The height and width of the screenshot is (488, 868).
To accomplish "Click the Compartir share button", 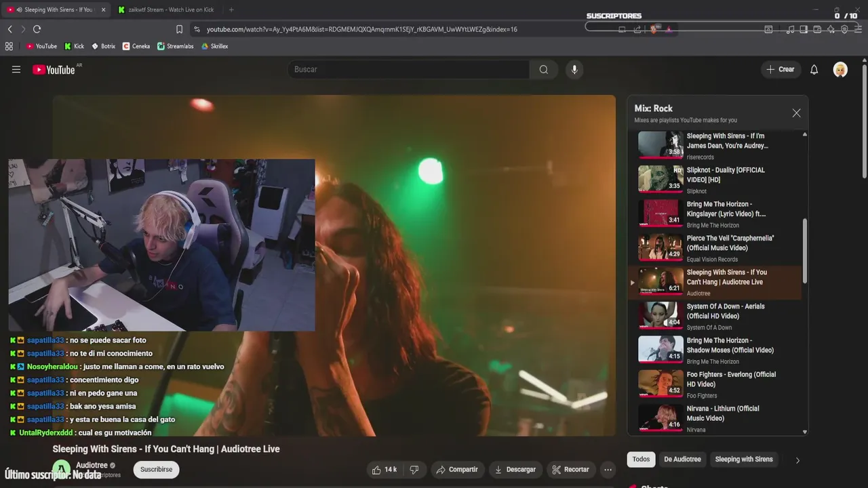I will [x=457, y=469].
